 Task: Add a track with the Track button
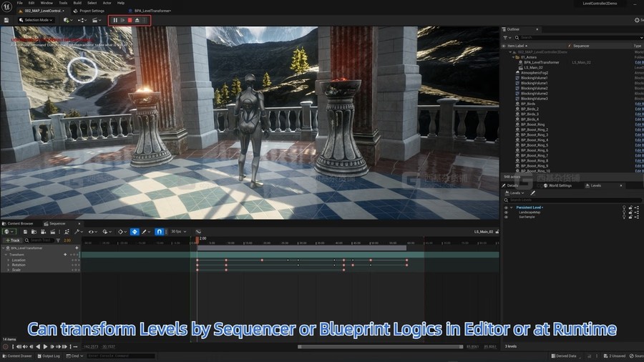pos(14,240)
